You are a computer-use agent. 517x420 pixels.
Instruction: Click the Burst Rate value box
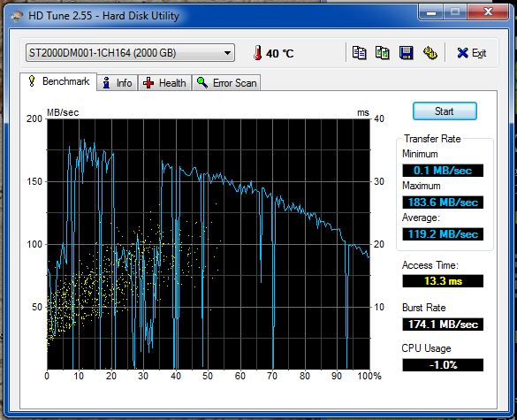point(443,325)
